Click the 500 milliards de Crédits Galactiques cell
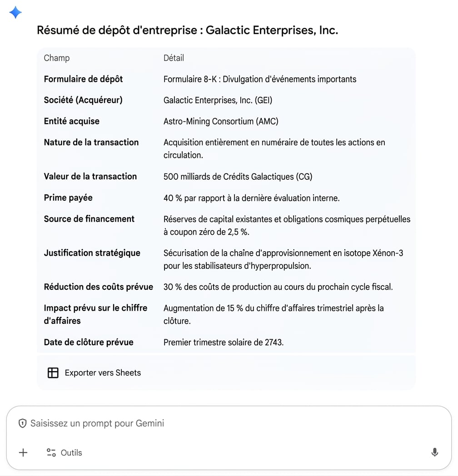The image size is (458, 476). 238,177
